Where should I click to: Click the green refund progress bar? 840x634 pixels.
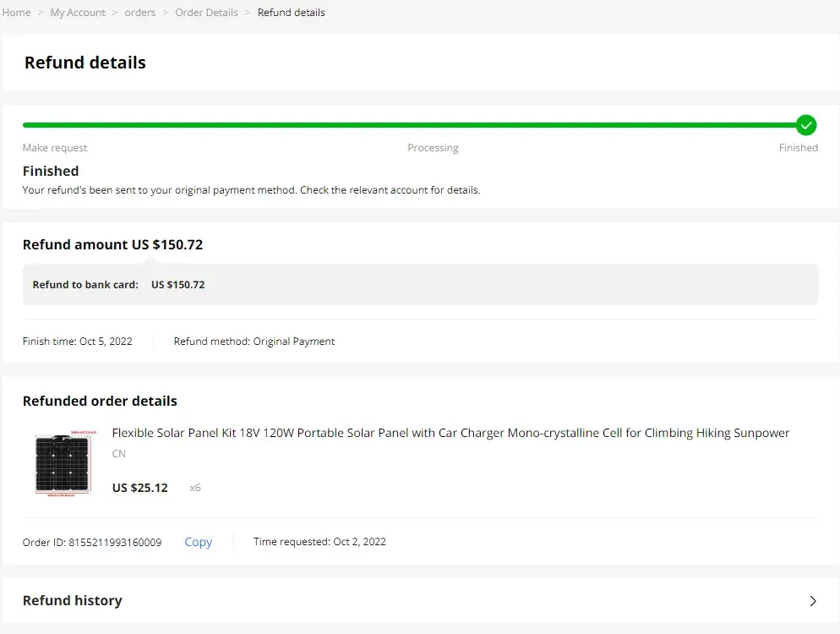[x=406, y=125]
